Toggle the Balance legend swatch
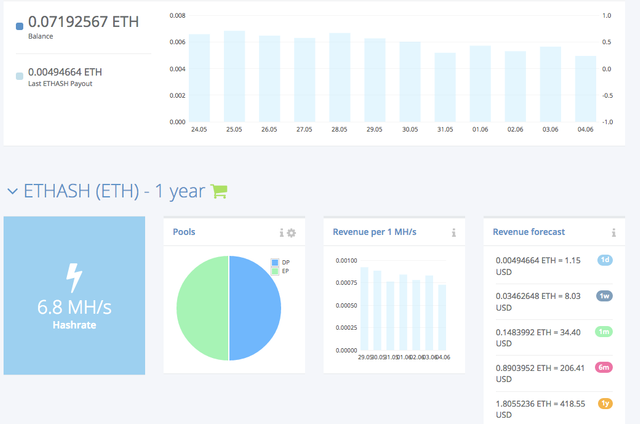 19,26
